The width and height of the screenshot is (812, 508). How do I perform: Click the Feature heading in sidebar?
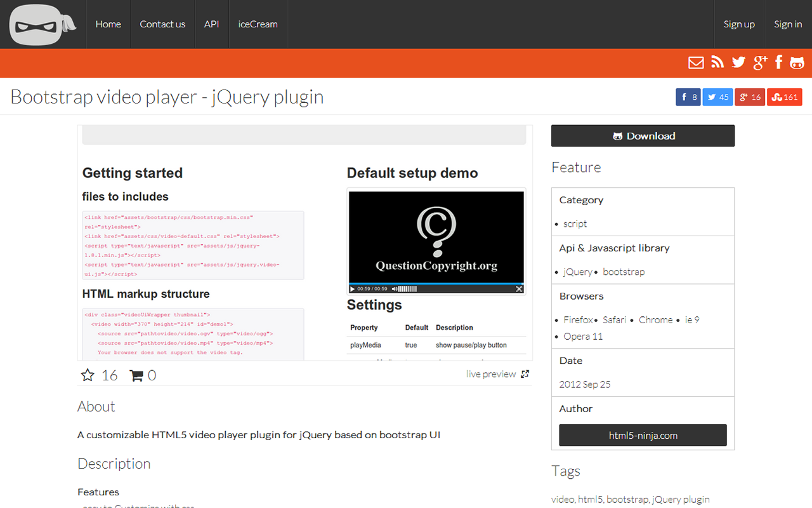[576, 167]
